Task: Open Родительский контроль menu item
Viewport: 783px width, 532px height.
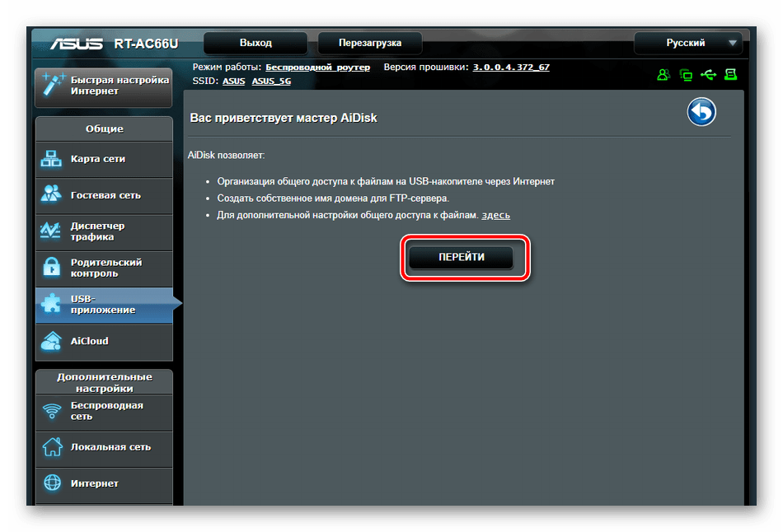Action: point(104,268)
